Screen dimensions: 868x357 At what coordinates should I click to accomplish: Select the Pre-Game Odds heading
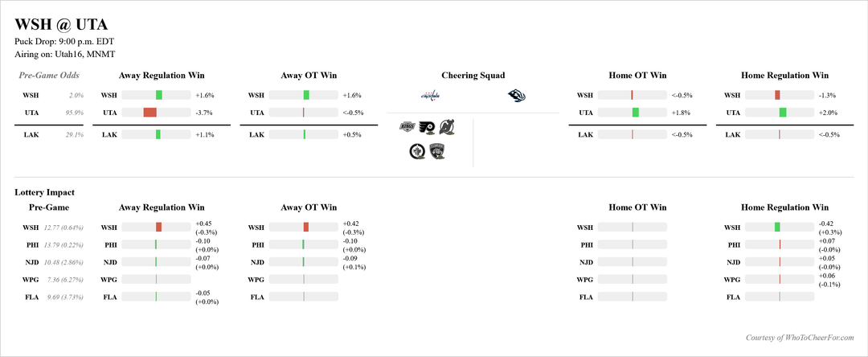pyautogui.click(x=49, y=76)
